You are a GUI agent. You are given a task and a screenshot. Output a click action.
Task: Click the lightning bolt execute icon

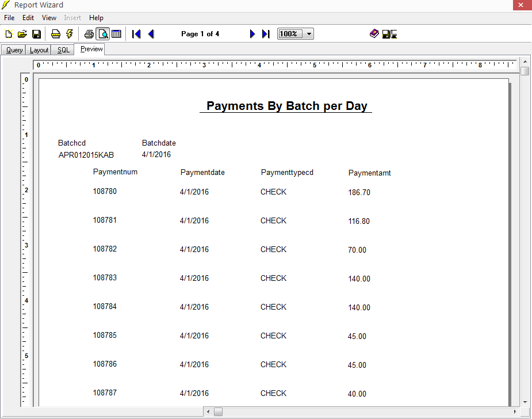[70, 34]
